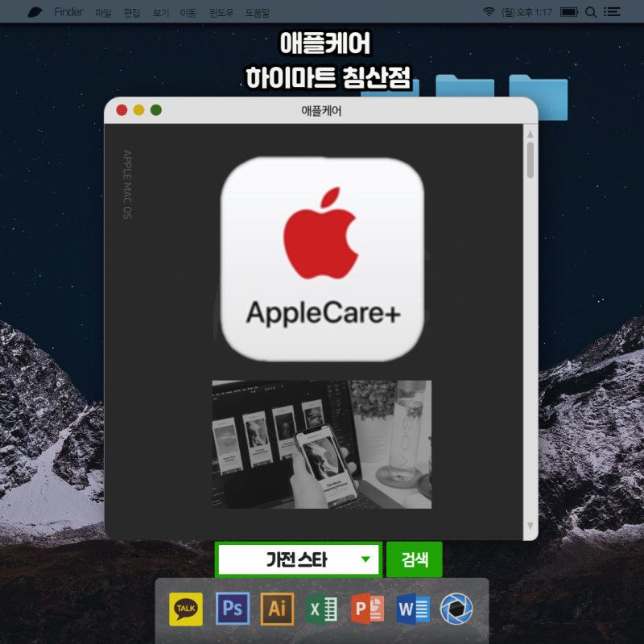Screen dimensions: 644x644
Task: Open the Finder menu
Action: 68,12
